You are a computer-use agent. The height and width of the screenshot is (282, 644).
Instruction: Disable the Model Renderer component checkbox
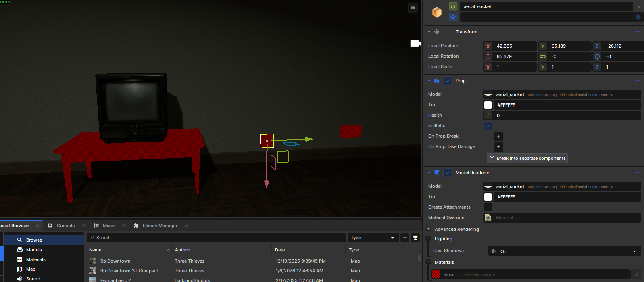pos(448,173)
